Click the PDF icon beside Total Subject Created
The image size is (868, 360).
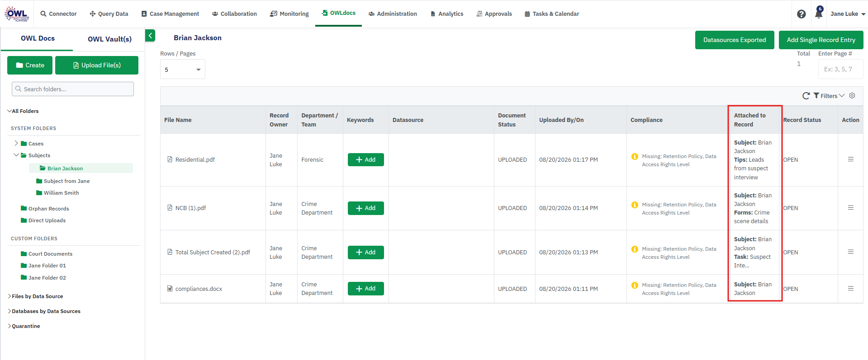coord(170,252)
